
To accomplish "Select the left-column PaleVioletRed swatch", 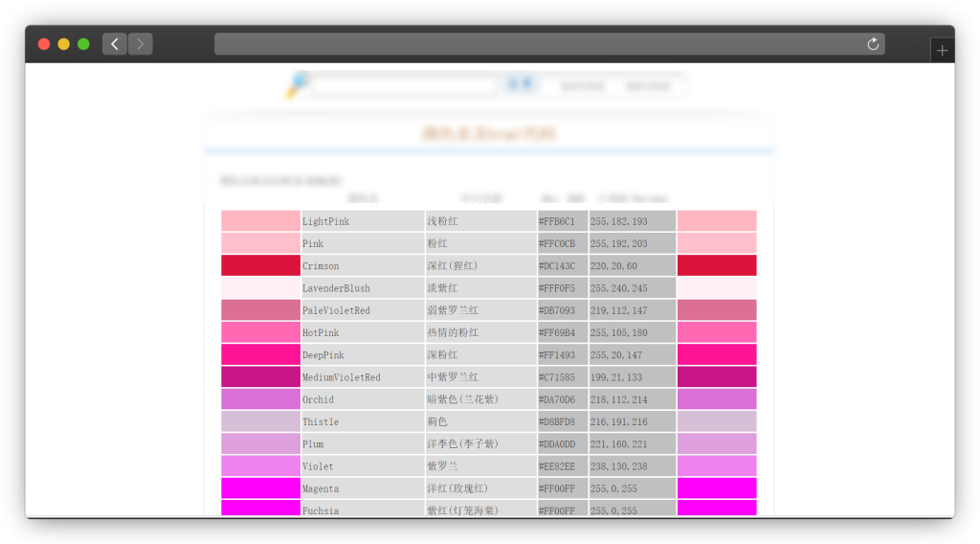I will tap(260, 310).
